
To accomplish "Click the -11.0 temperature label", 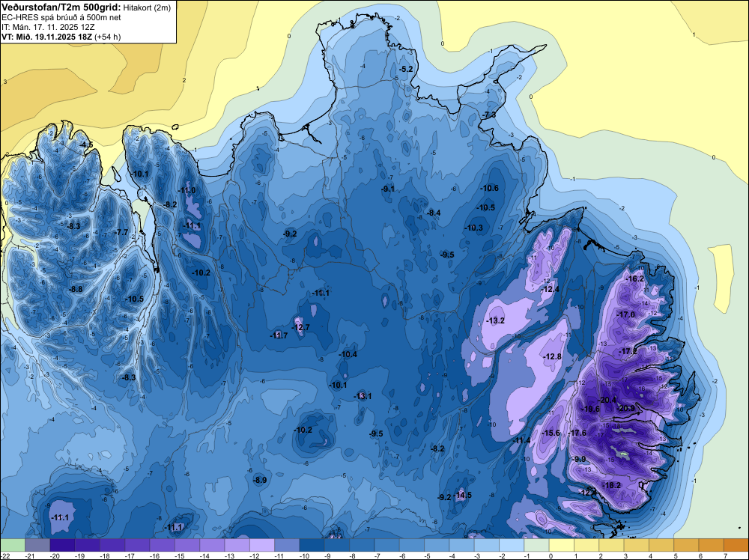I will [x=187, y=190].
